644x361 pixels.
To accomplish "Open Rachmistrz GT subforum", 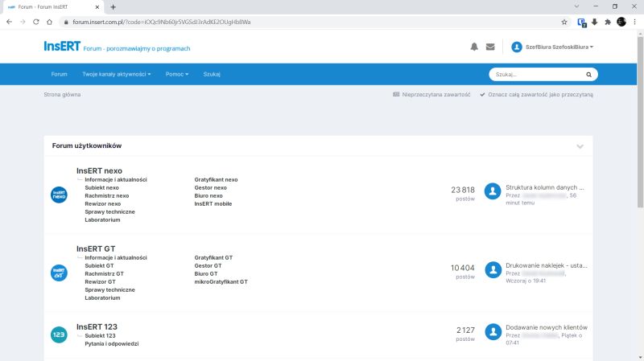I will [104, 273].
